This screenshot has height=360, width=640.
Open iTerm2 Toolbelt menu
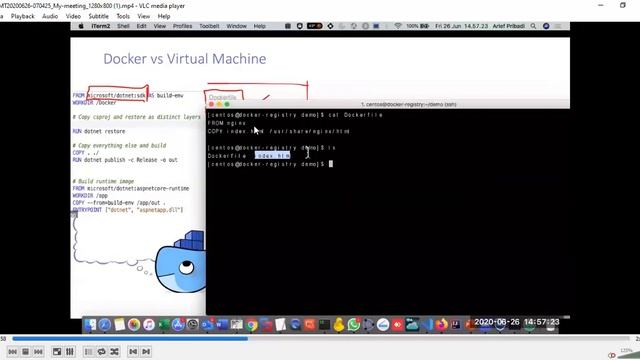pyautogui.click(x=209, y=26)
